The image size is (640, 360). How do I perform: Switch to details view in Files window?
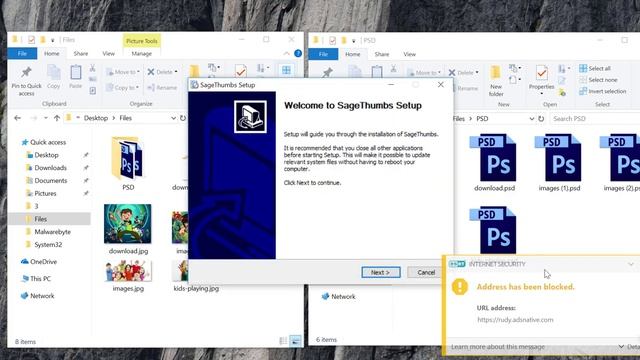point(283,341)
